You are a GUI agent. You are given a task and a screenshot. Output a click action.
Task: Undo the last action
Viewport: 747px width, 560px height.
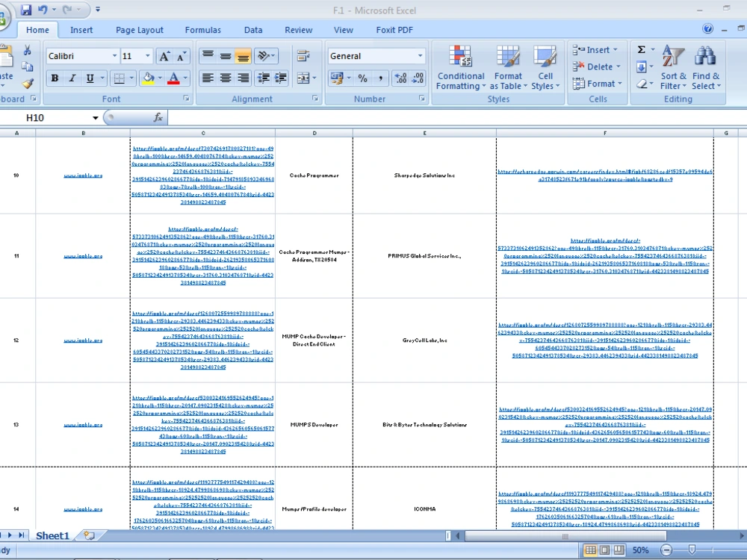(x=43, y=10)
